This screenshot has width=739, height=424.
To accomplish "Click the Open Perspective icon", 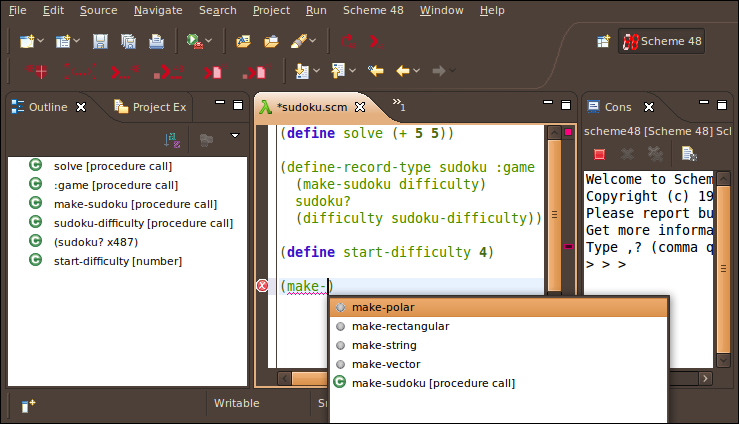I will (x=604, y=41).
